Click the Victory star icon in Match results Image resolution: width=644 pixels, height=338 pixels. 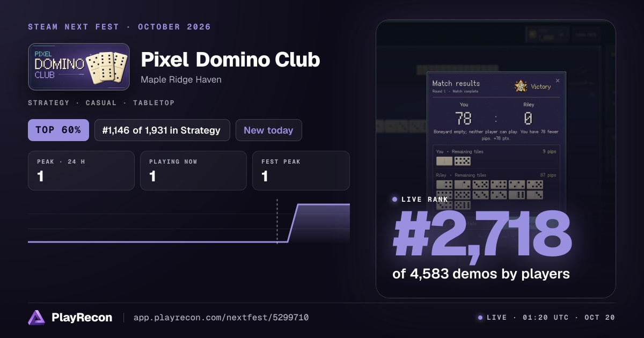pos(521,86)
